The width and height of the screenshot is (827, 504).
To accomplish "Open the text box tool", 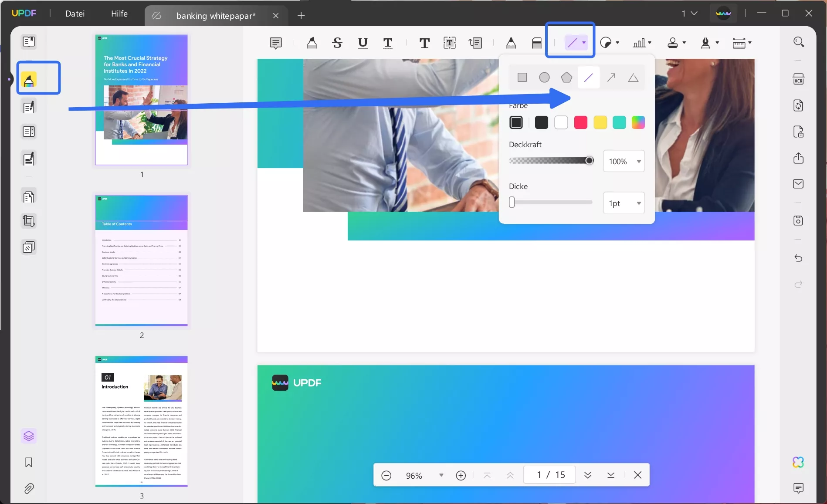I will [x=450, y=42].
